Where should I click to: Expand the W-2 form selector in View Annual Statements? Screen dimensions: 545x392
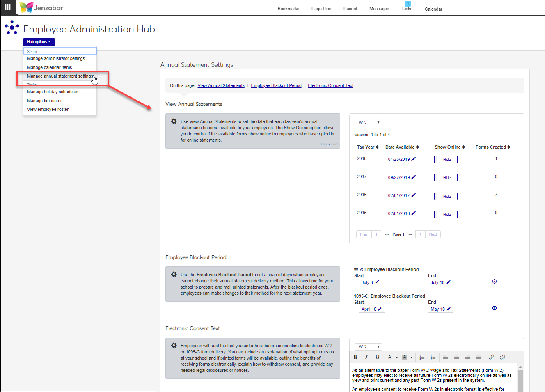[x=368, y=123]
